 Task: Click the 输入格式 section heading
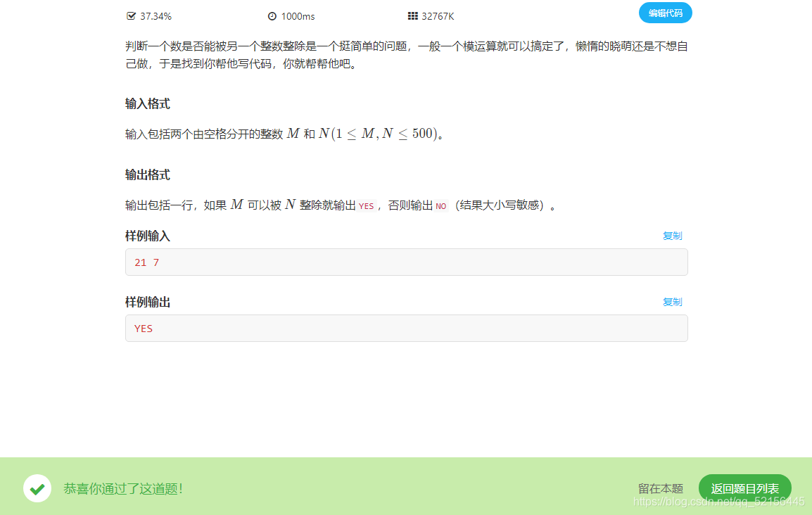click(146, 103)
